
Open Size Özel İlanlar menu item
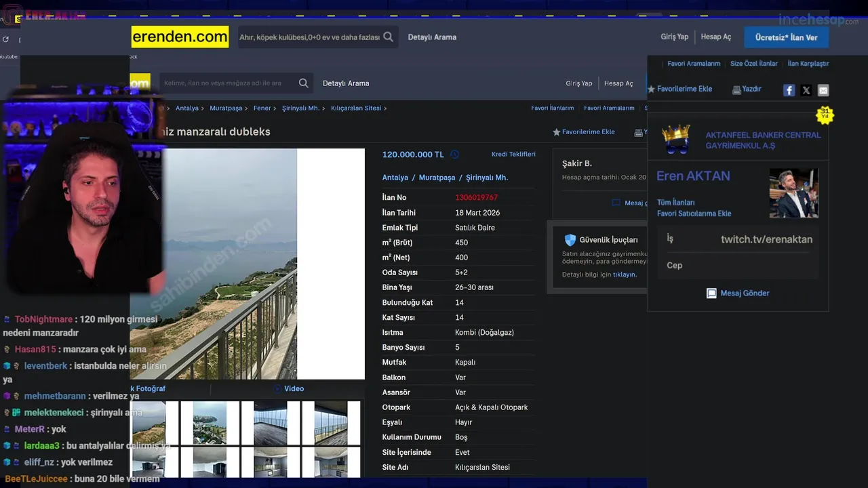coord(754,64)
